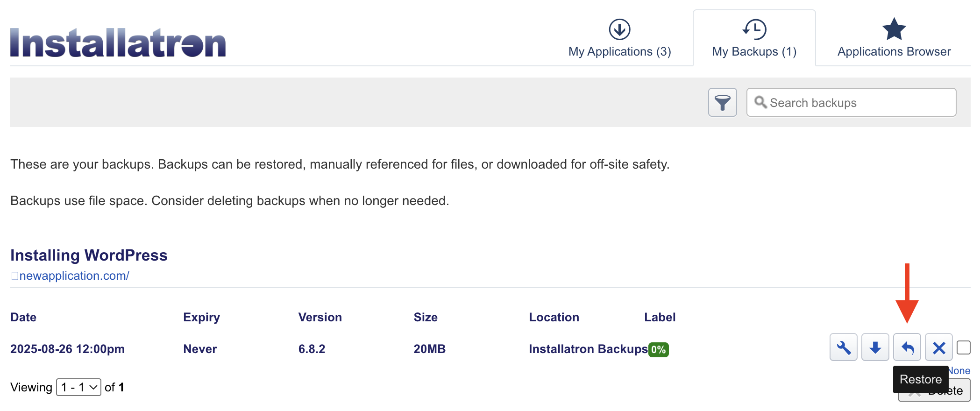Click the search magnifier icon in search field

[x=761, y=102]
